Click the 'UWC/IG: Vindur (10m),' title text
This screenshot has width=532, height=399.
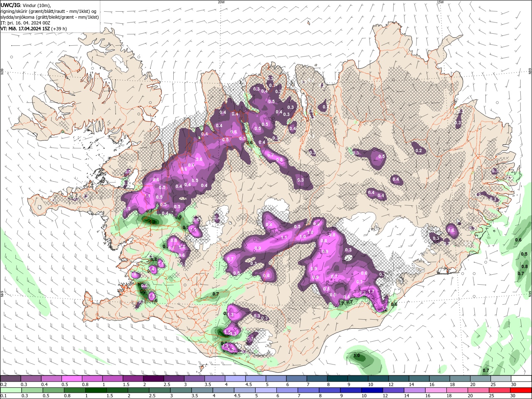26,5
